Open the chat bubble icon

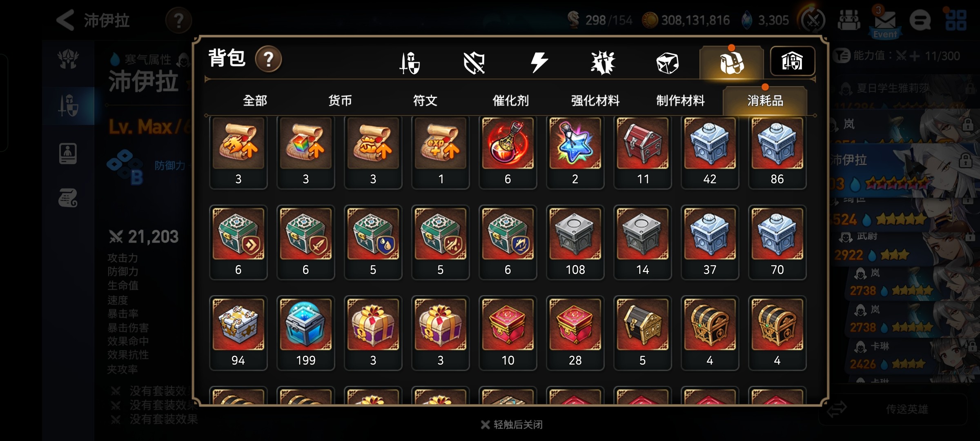coord(920,20)
